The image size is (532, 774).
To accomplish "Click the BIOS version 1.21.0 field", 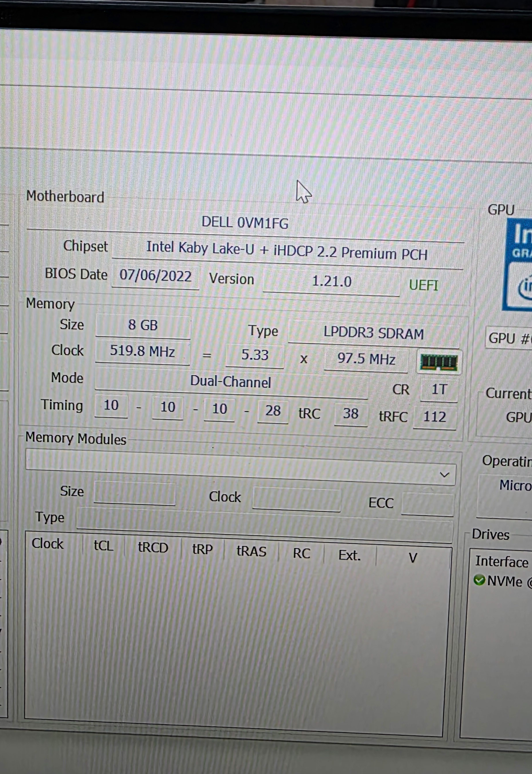I will [x=331, y=282].
